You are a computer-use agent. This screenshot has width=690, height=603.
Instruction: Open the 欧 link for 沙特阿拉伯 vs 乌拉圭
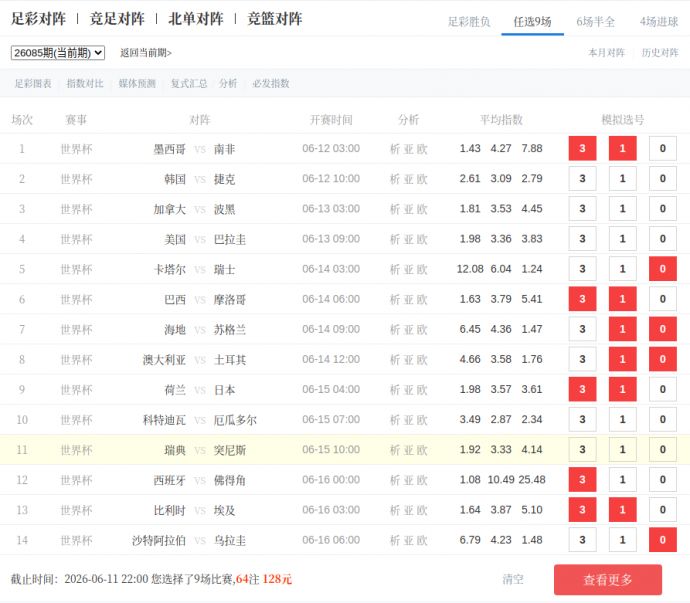tap(422, 540)
